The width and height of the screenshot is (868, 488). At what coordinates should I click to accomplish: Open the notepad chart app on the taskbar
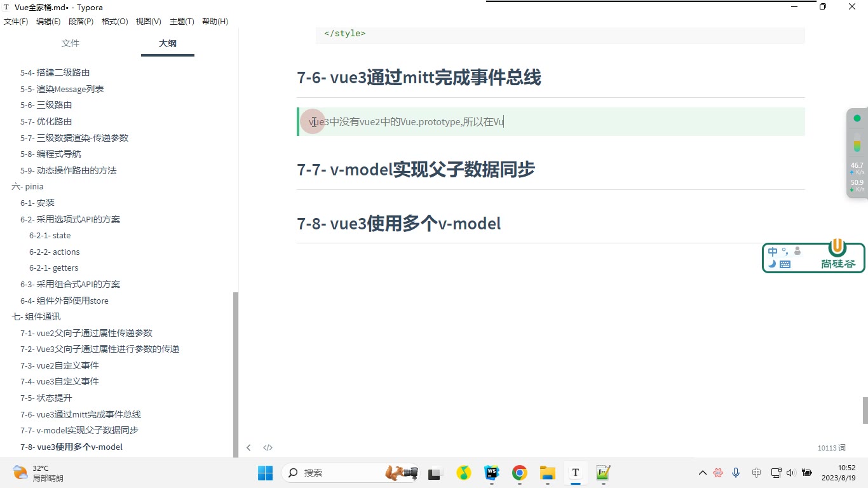click(603, 473)
